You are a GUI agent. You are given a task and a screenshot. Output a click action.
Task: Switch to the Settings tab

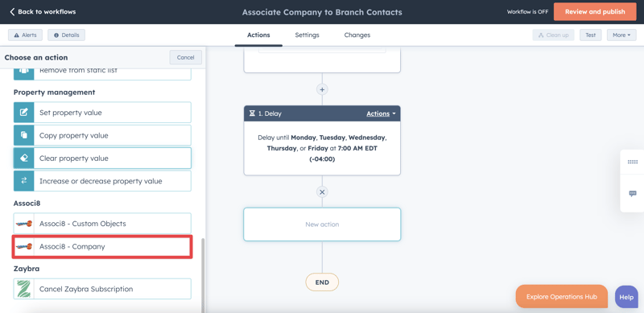(x=307, y=35)
